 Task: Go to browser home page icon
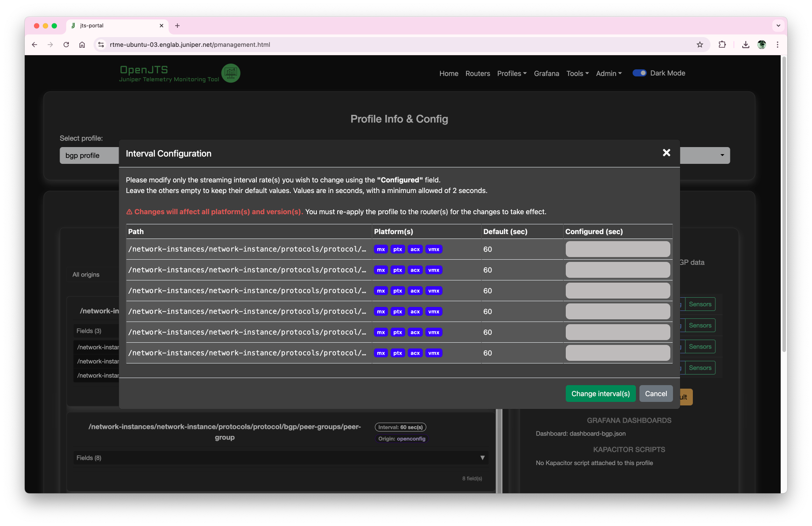point(82,45)
